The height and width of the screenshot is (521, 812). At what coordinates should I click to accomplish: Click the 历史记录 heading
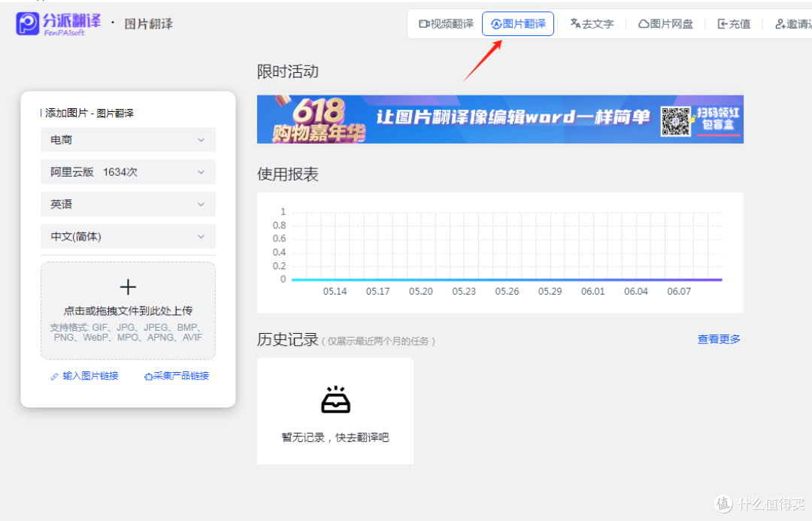tap(288, 340)
